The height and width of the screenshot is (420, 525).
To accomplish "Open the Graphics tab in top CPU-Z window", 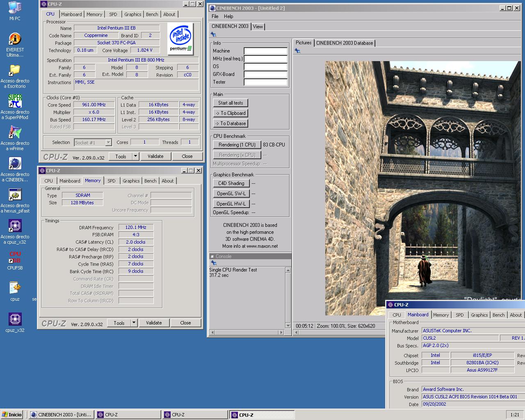I will point(133,14).
